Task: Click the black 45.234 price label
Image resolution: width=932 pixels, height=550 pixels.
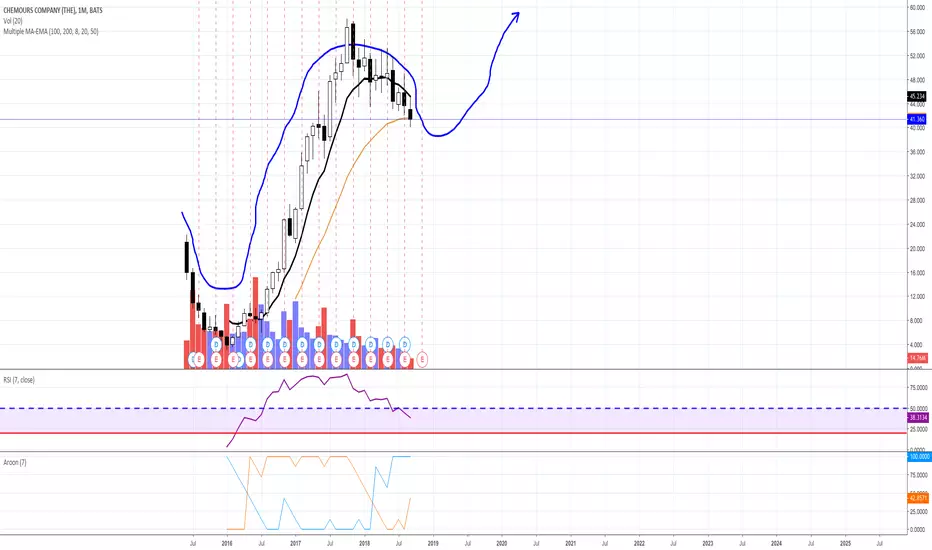Action: click(917, 96)
